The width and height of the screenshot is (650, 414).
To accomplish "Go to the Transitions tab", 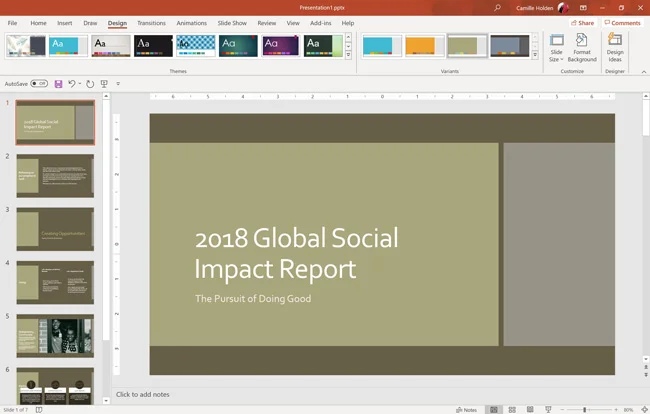I will [x=151, y=23].
